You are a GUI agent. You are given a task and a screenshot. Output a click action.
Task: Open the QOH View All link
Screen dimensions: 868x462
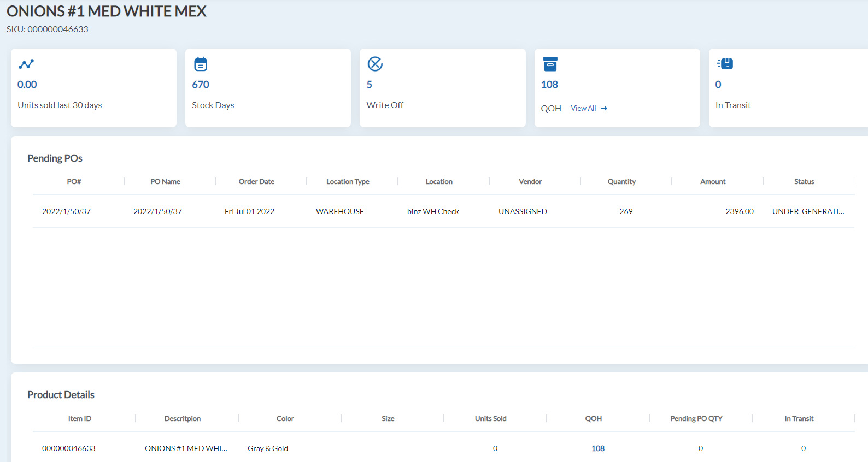[589, 109]
